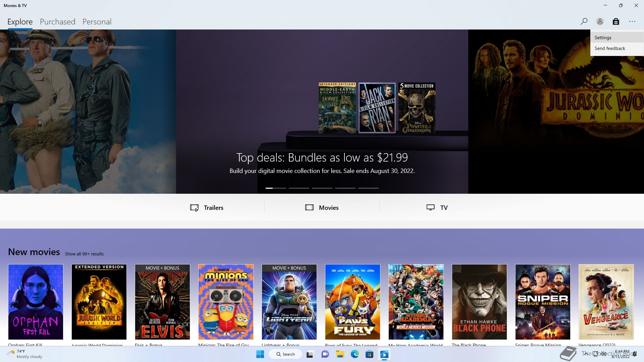Open the account profile icon

600,21
